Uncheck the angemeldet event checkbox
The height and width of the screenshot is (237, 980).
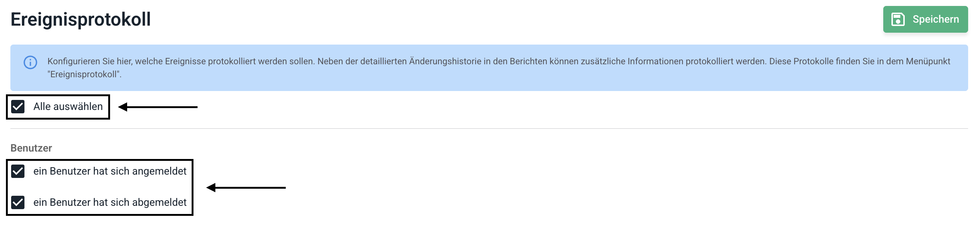coord(18,172)
